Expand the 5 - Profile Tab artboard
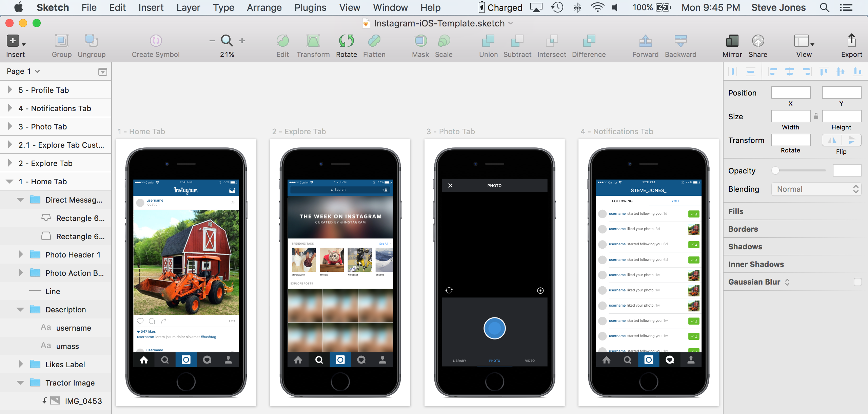868x414 pixels. pos(10,90)
